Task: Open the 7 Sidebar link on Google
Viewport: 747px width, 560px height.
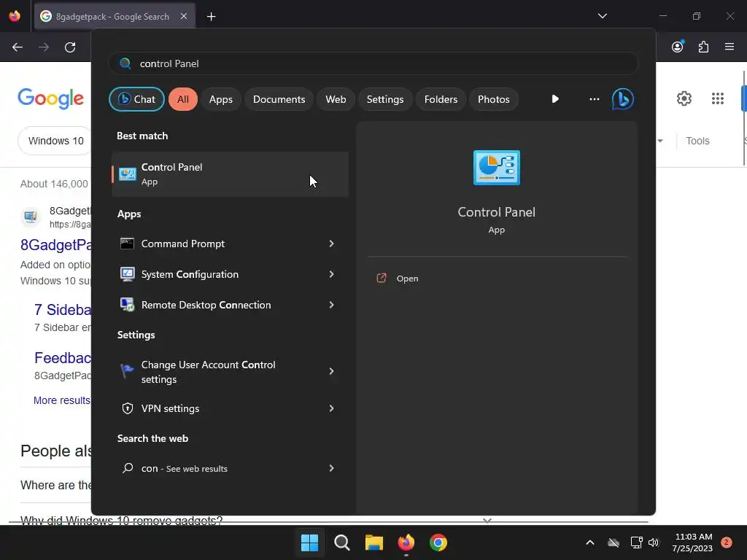Action: pyautogui.click(x=63, y=309)
